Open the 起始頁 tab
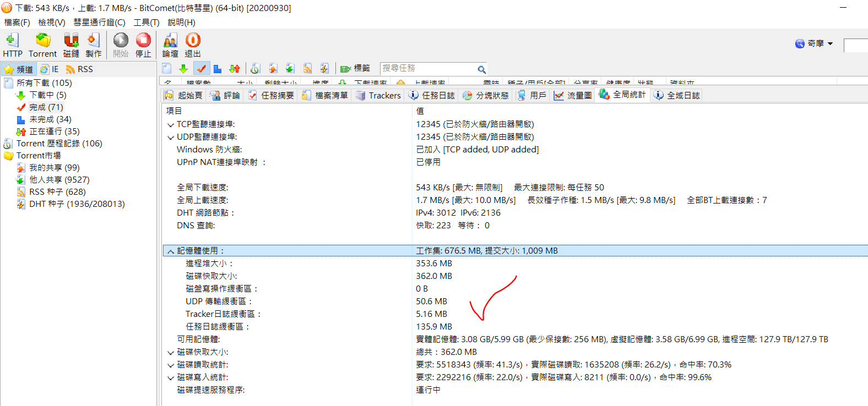 [x=183, y=95]
